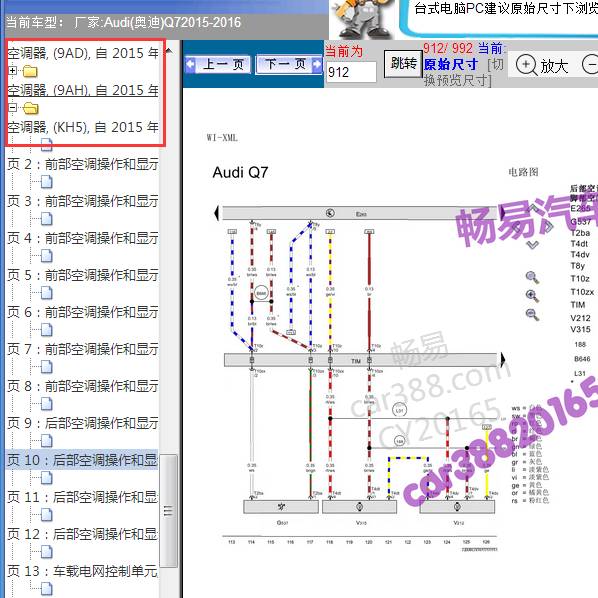Screen dimensions: 598x598
Task: Click the document icon above 页 3
Action: 47,182
